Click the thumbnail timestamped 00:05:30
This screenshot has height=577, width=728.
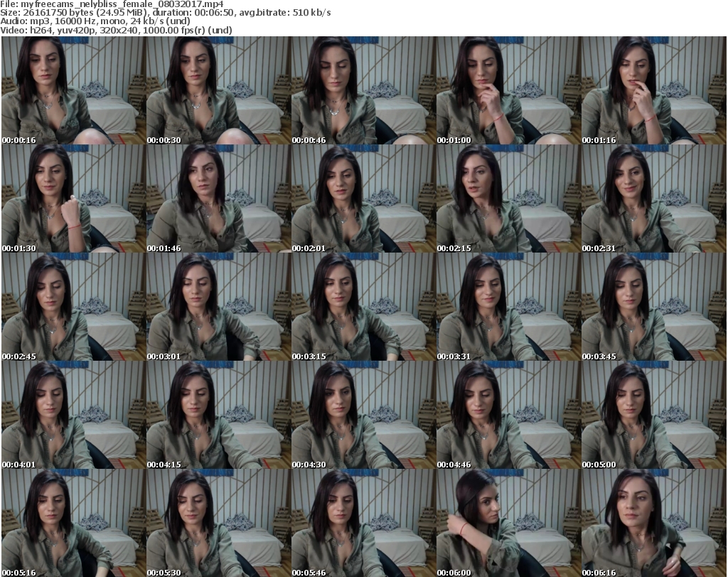(x=219, y=523)
